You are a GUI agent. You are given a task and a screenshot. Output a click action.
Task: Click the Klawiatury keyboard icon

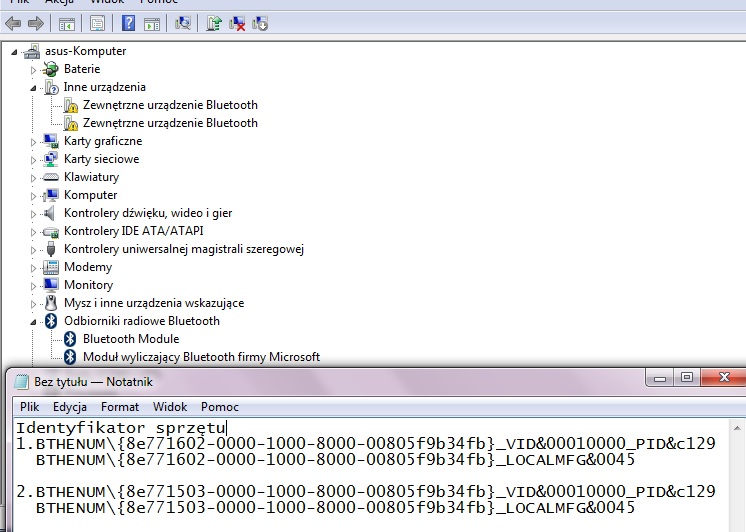[x=50, y=177]
